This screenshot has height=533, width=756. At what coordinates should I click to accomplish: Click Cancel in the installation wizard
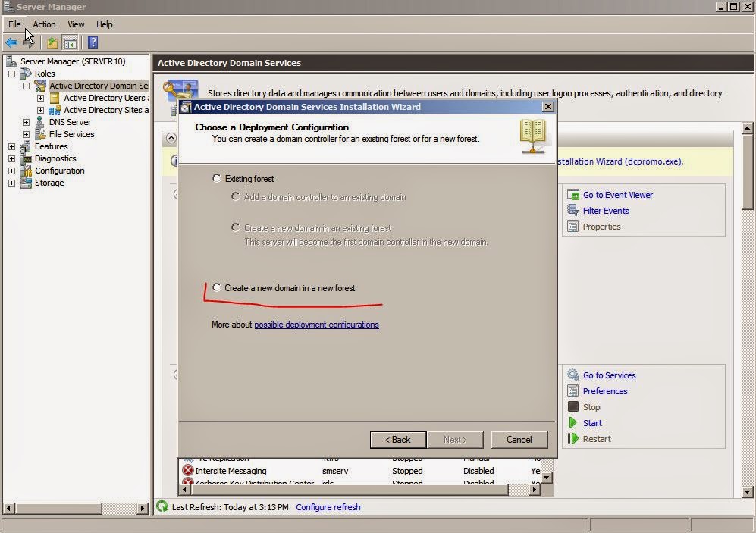[519, 440]
